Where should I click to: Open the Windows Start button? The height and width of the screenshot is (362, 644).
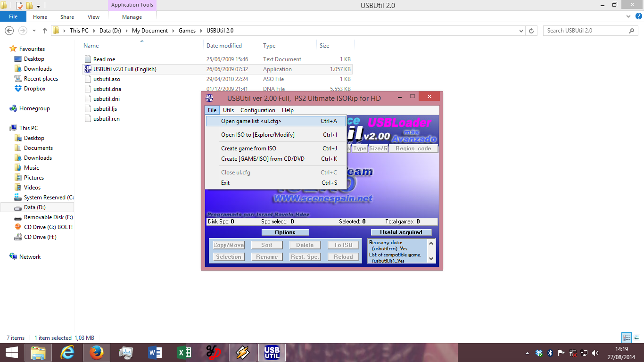pos(12,352)
